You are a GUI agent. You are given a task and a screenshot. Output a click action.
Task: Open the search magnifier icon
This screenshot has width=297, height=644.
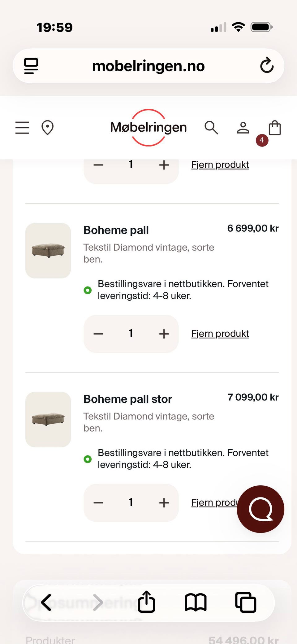pyautogui.click(x=211, y=128)
